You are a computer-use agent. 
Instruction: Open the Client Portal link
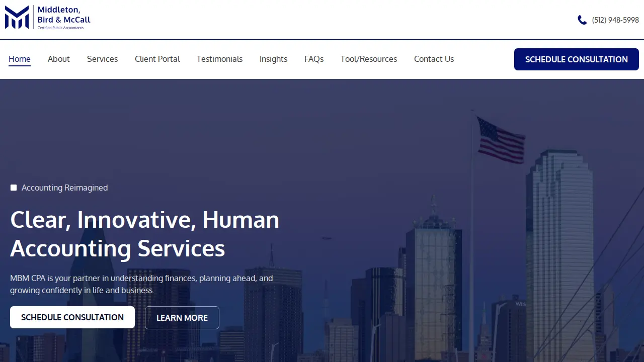157,59
